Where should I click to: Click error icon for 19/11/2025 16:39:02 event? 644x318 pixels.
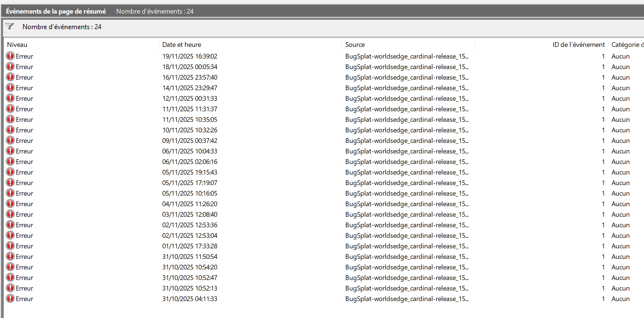(x=10, y=56)
